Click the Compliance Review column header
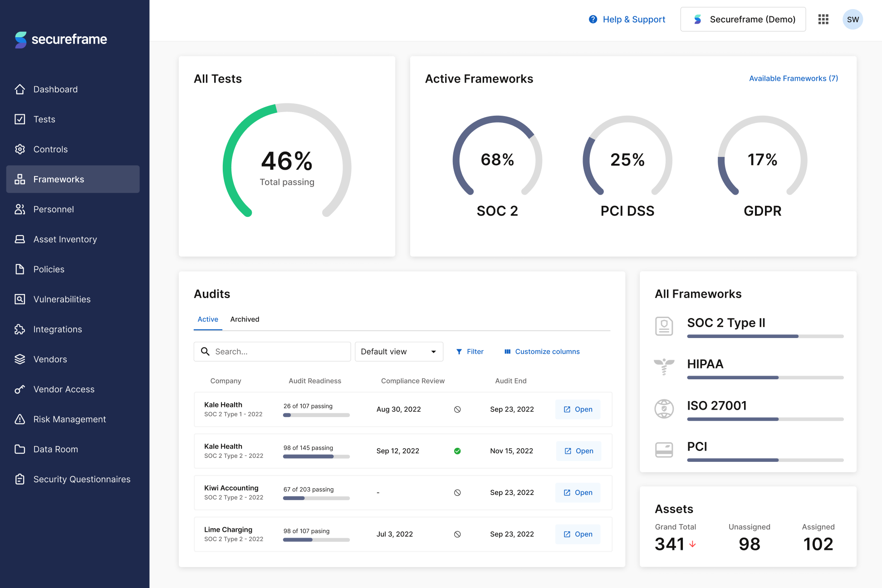Image resolution: width=882 pixels, height=588 pixels. tap(413, 381)
